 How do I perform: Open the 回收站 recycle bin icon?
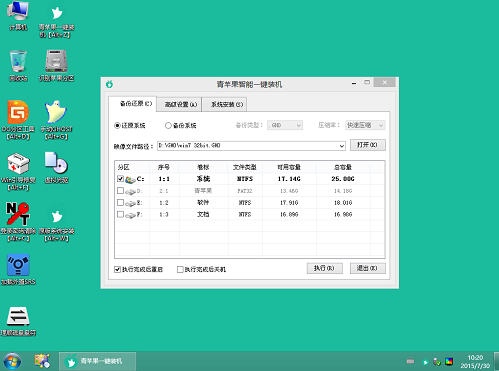tap(18, 66)
